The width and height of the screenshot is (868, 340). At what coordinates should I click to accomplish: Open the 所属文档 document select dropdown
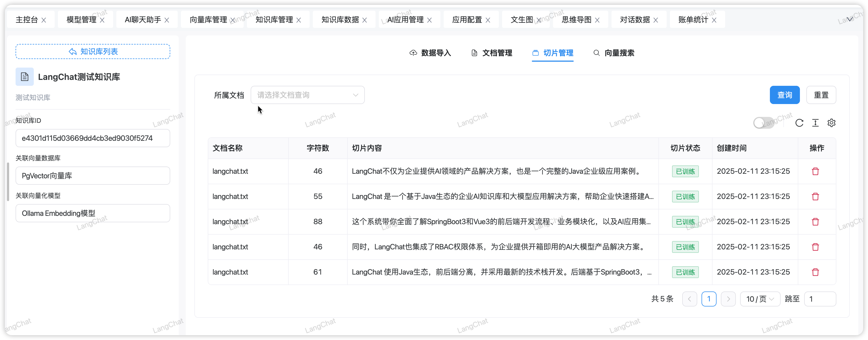point(307,95)
